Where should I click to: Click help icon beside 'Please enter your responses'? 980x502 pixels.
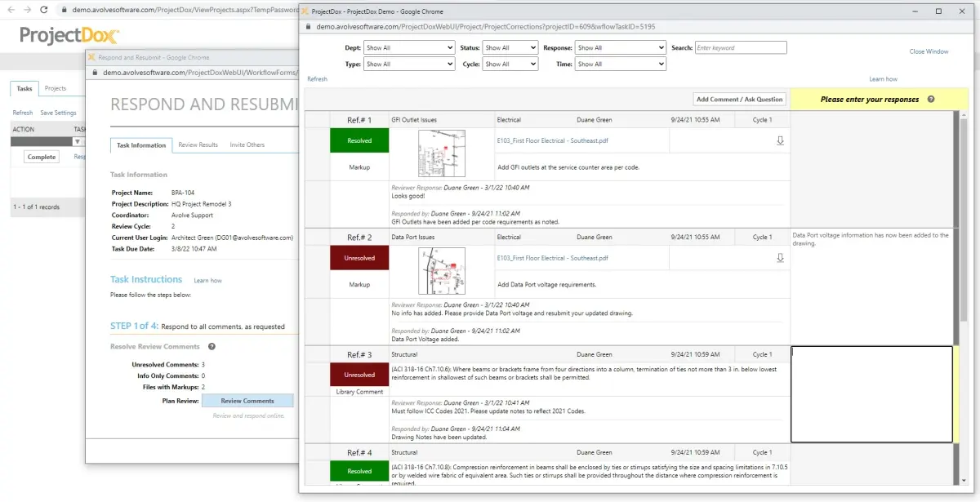[931, 100]
